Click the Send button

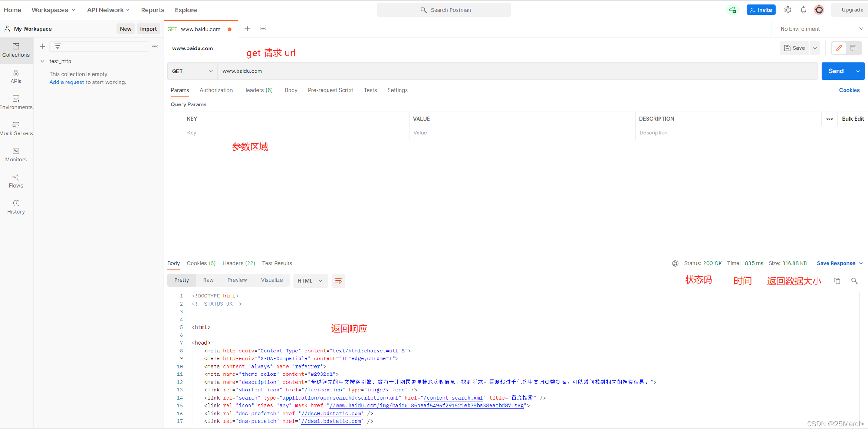(836, 71)
